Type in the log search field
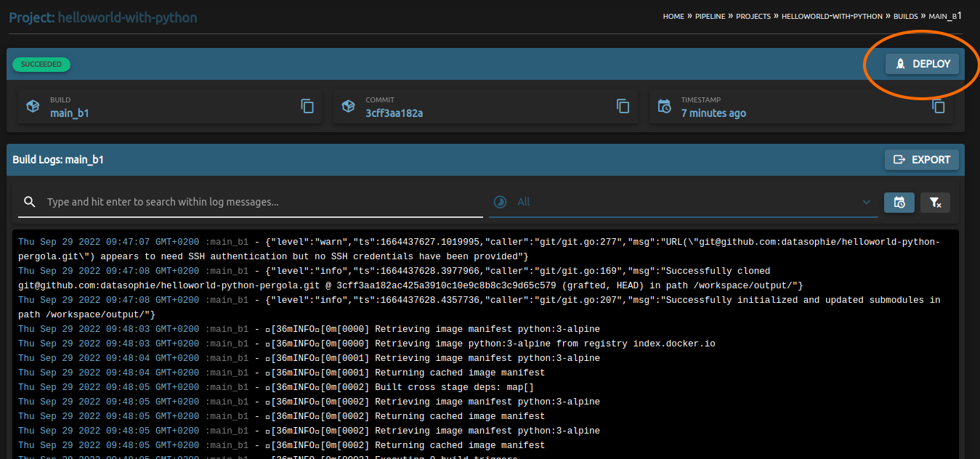980x459 pixels. [262, 202]
